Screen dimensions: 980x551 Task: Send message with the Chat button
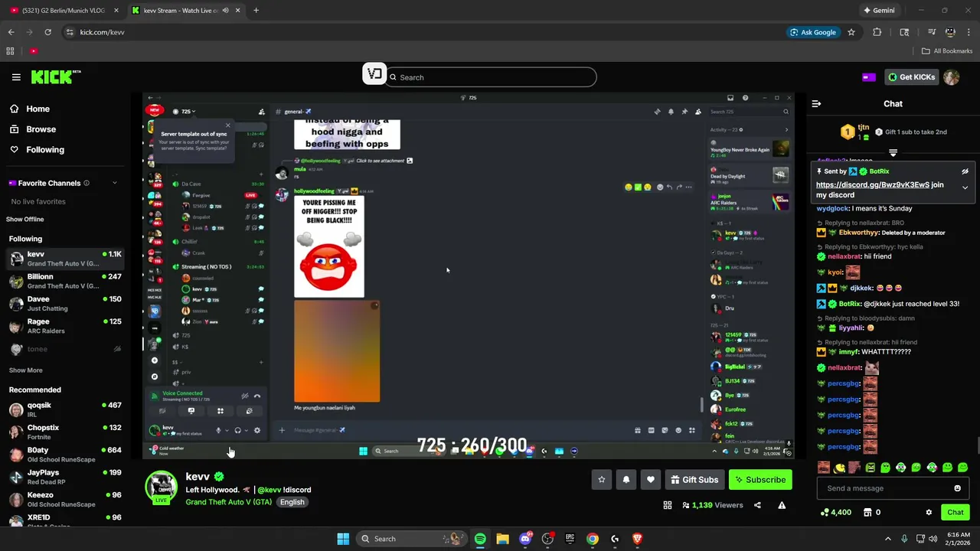point(955,512)
